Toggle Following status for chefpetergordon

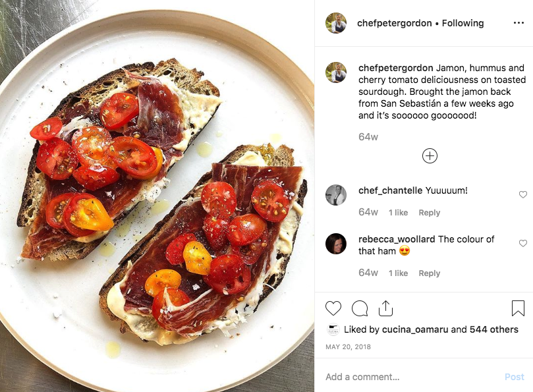[x=462, y=22]
